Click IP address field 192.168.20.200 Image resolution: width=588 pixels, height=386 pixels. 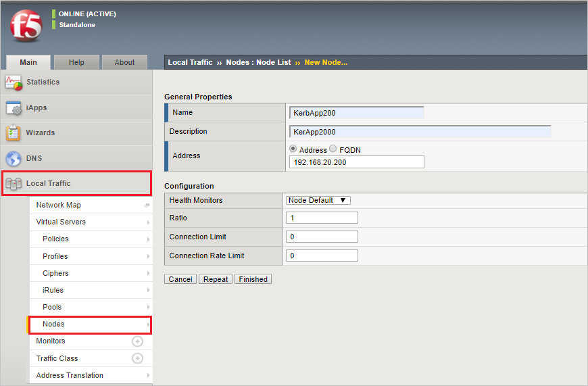coord(357,162)
